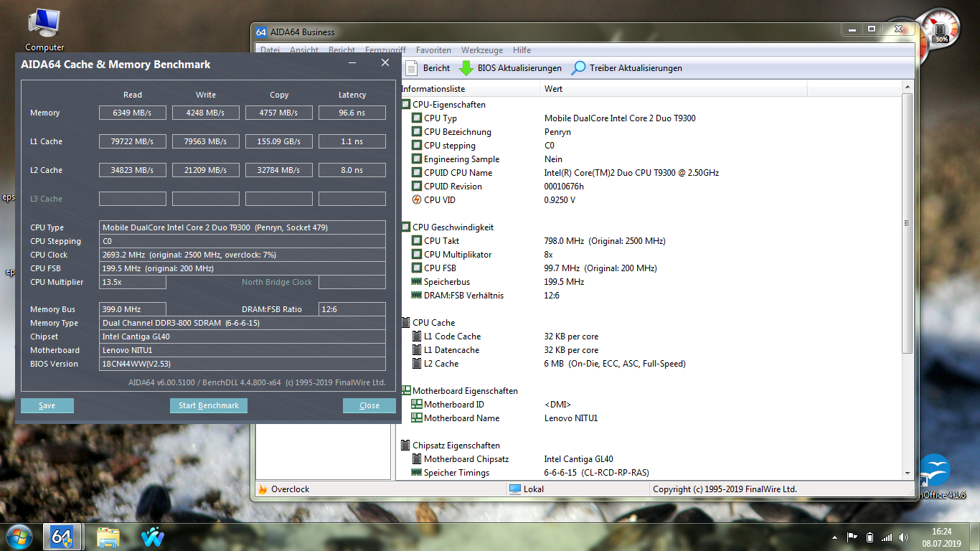
Task: Open the Werkzeuge menu
Action: pos(482,50)
